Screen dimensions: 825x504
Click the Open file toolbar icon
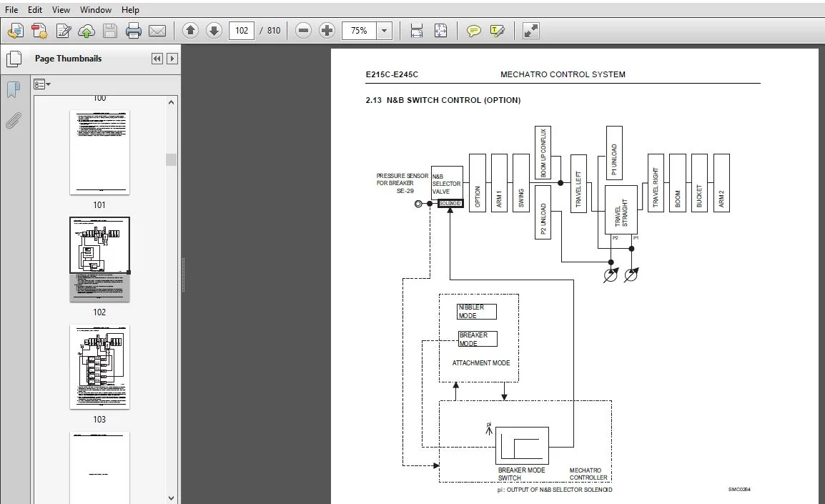[x=16, y=31]
